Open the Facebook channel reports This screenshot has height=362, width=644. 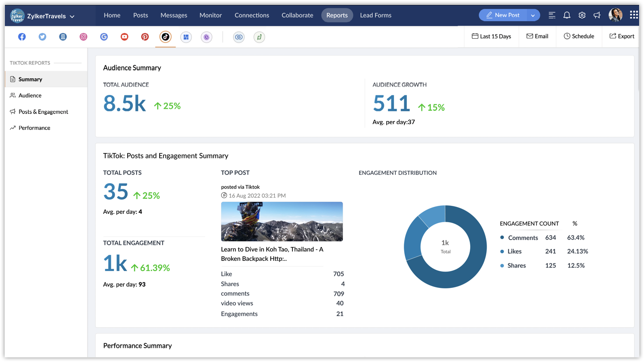[22, 37]
